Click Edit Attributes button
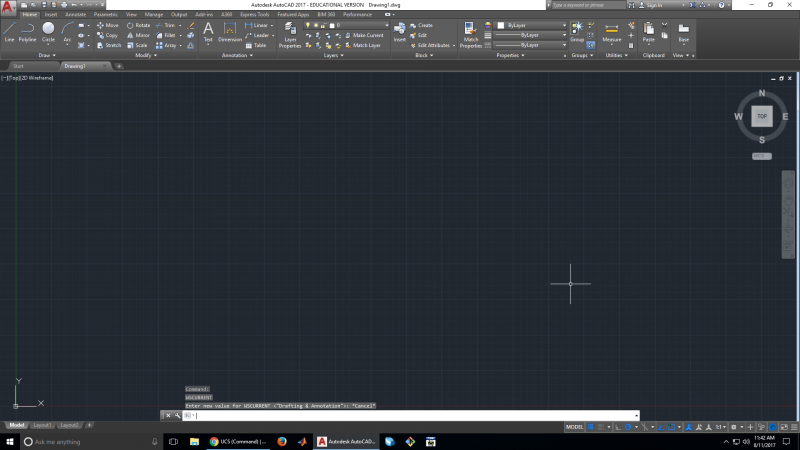 coord(430,45)
